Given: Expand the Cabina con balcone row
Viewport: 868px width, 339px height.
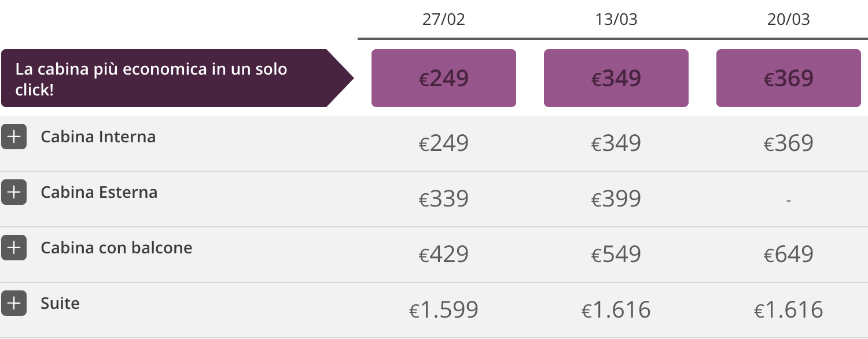Looking at the screenshot, I should coord(14,248).
